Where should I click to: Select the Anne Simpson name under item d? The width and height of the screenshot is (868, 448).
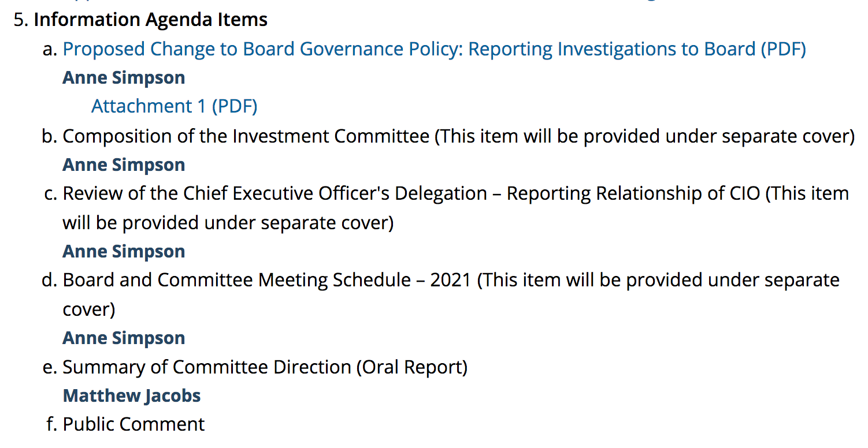124,338
